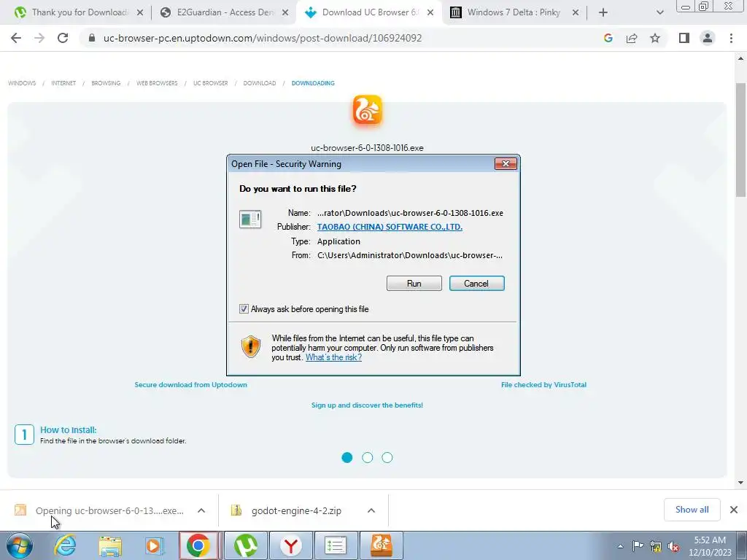This screenshot has height=560, width=747.
Task: Click the share page icon
Action: [x=632, y=38]
